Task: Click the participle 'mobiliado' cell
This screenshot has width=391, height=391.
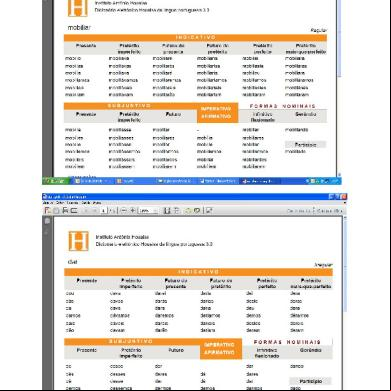Action: click(x=295, y=152)
